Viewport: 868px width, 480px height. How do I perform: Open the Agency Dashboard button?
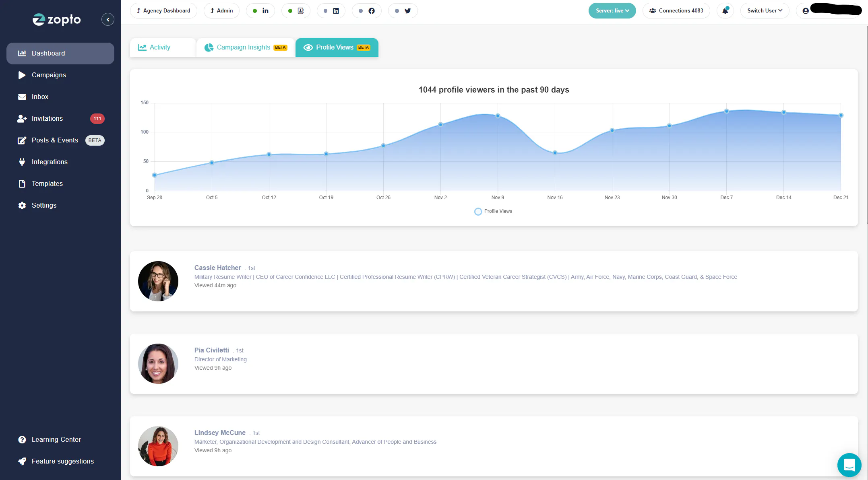click(x=163, y=10)
